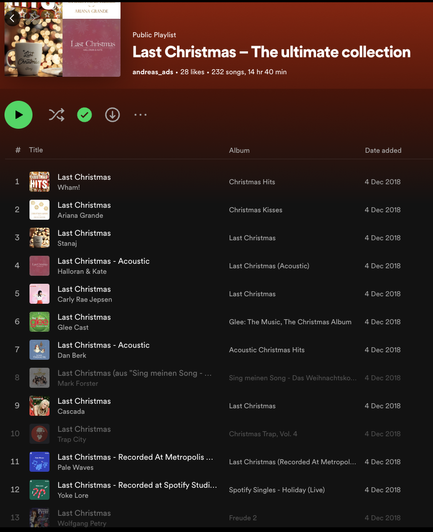
Task: Select track title Last Christmas by Wham!
Action: 84,177
